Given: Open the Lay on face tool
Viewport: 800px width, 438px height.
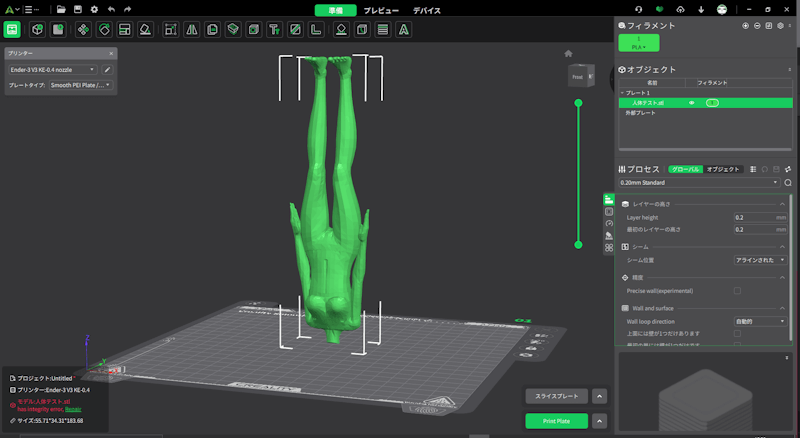Looking at the screenshot, I should pyautogui.click(x=145, y=30).
